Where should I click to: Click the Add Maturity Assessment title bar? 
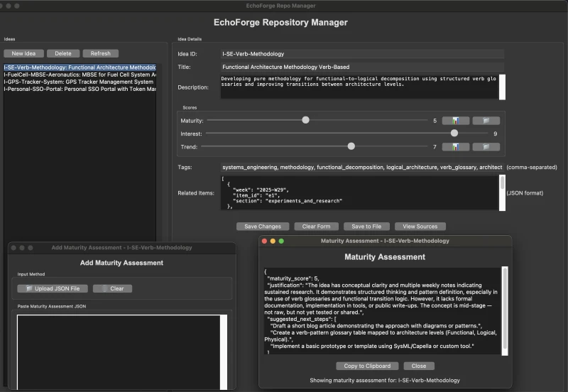tap(121, 248)
